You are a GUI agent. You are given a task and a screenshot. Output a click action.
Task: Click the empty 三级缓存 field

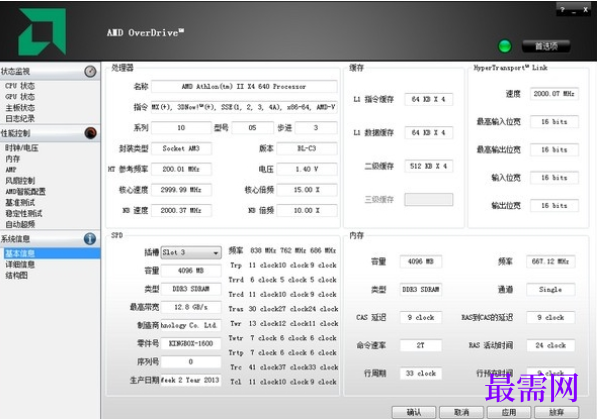click(x=429, y=199)
